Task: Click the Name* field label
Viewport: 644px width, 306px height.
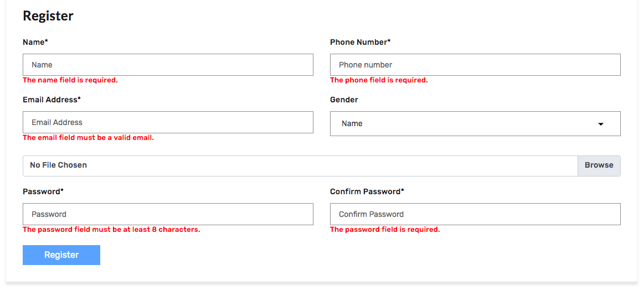Action: pos(35,42)
